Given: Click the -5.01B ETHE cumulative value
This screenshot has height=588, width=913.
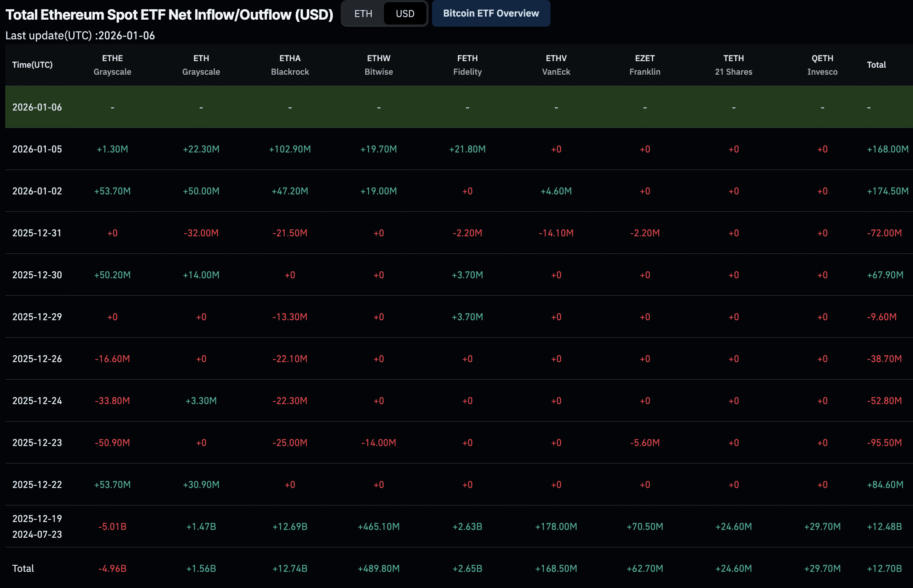Looking at the screenshot, I should pyautogui.click(x=112, y=526).
